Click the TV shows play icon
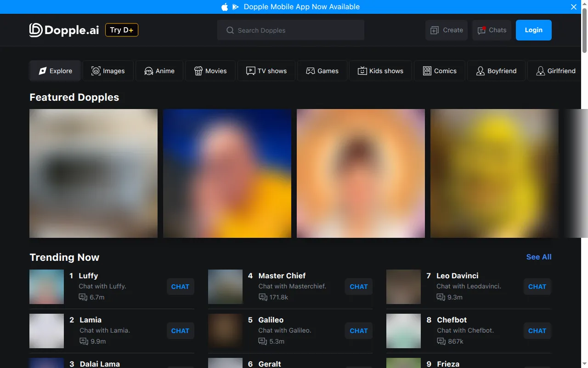 tap(250, 71)
